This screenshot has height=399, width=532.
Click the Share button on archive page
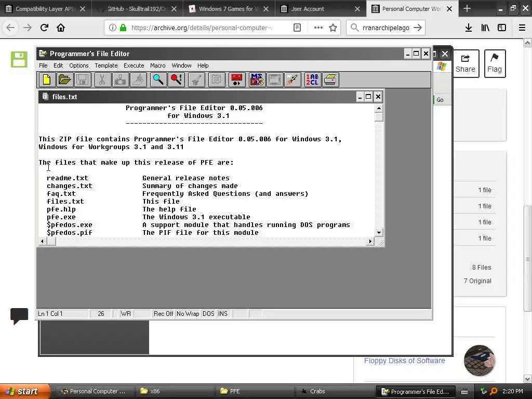tap(465, 63)
